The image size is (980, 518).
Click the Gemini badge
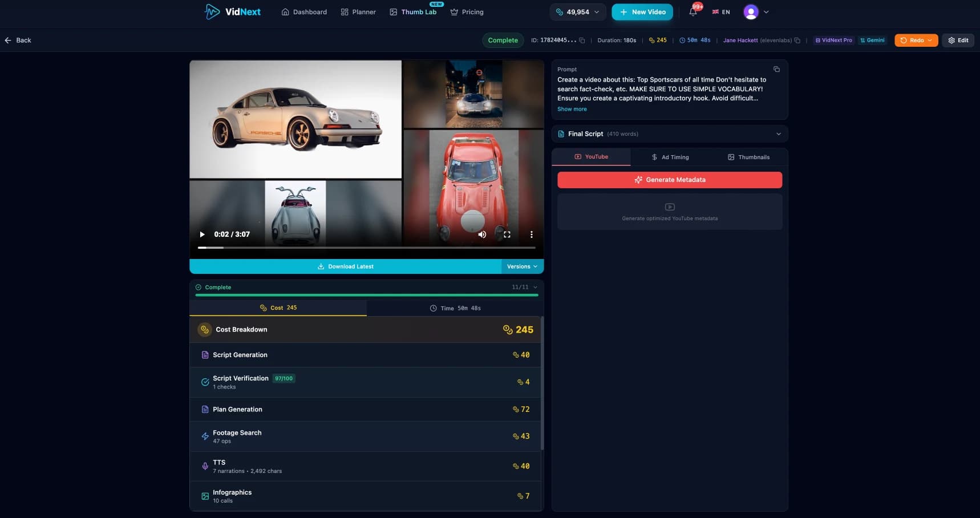(872, 41)
